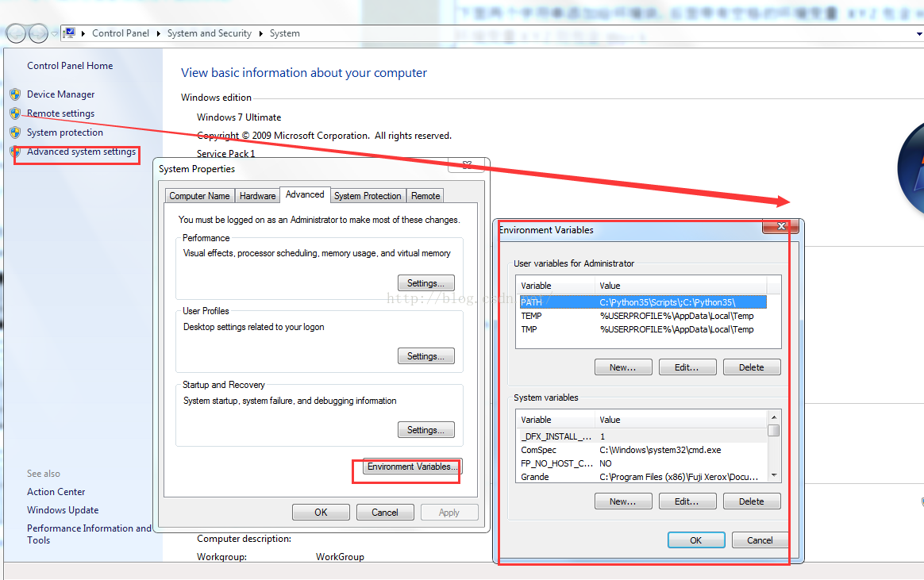
Task: Open Performance Settings button
Action: 426,283
